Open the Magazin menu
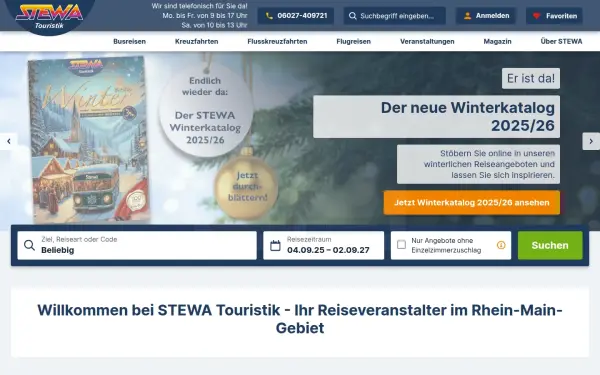The image size is (600, 375). point(497,41)
